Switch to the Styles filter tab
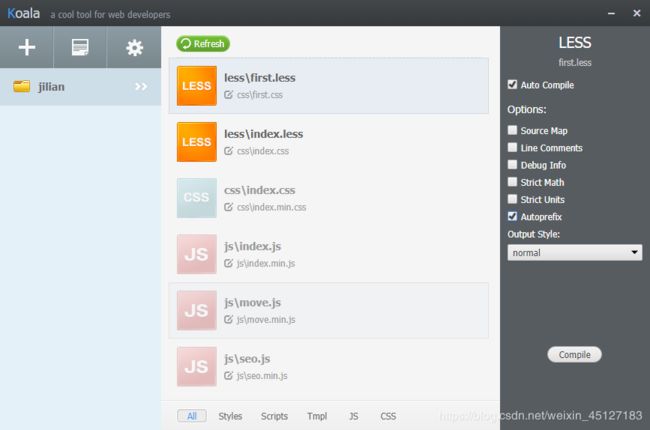650x430 pixels. coord(230,416)
